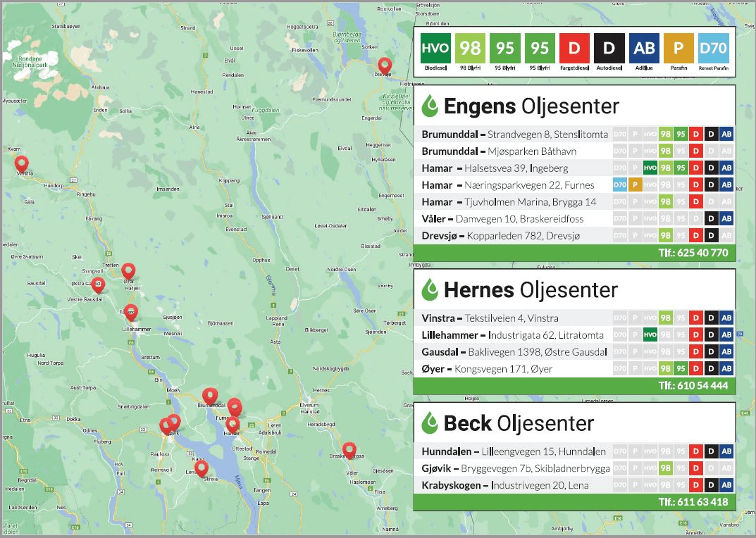The width and height of the screenshot is (756, 538).
Task: Click the map pin at Hamar
Action: coord(233,425)
